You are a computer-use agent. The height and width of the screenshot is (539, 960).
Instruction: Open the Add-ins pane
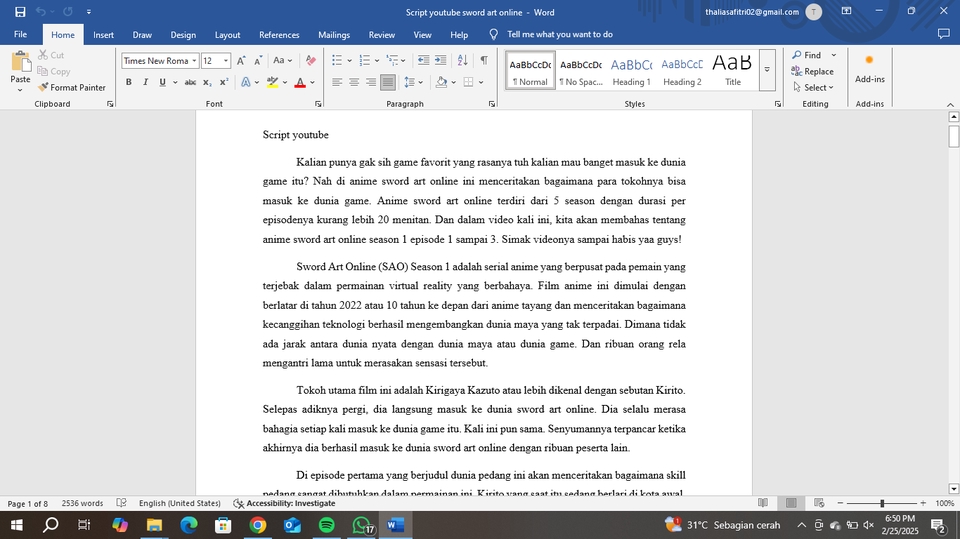coord(869,69)
